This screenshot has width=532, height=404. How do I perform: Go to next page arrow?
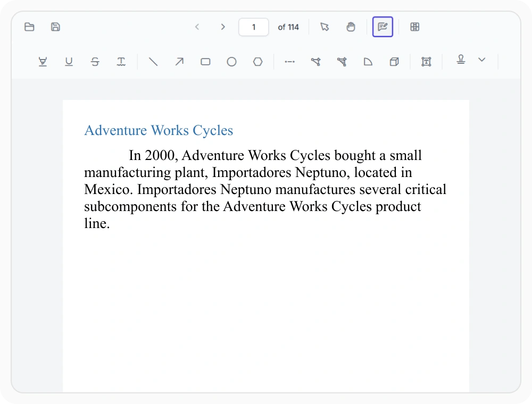coord(223,27)
